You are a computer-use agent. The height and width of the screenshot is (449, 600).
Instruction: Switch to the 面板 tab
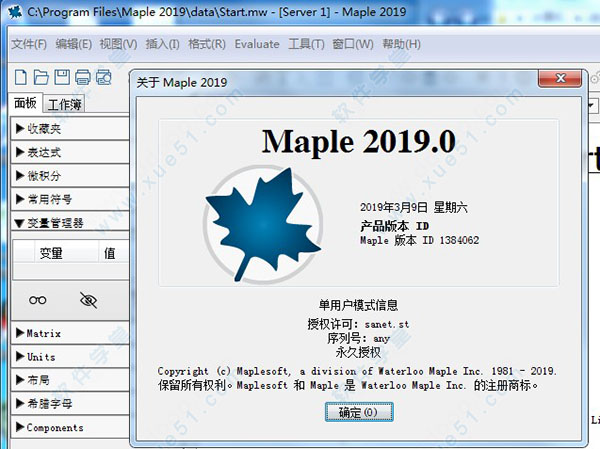pyautogui.click(x=25, y=103)
